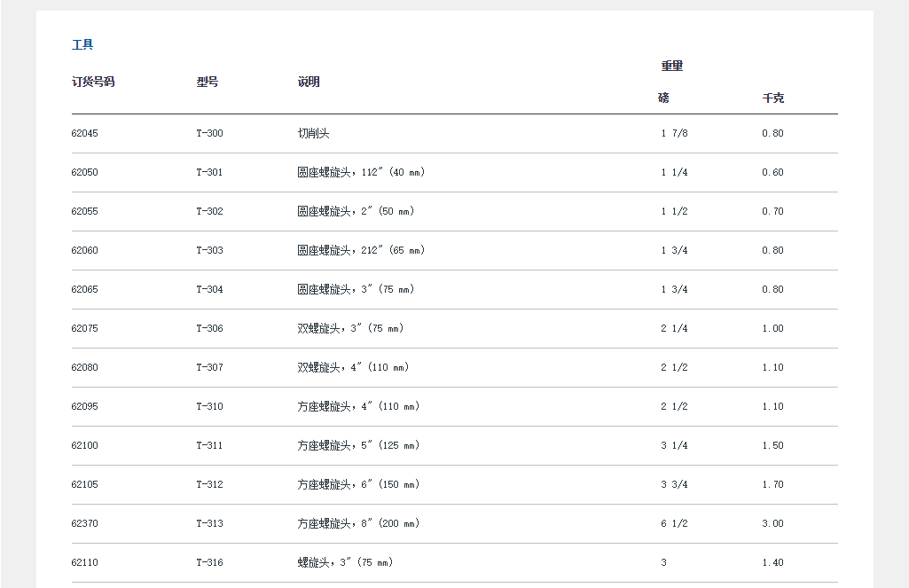Click the 说明 column header
Image resolution: width=909 pixels, height=588 pixels.
click(309, 82)
